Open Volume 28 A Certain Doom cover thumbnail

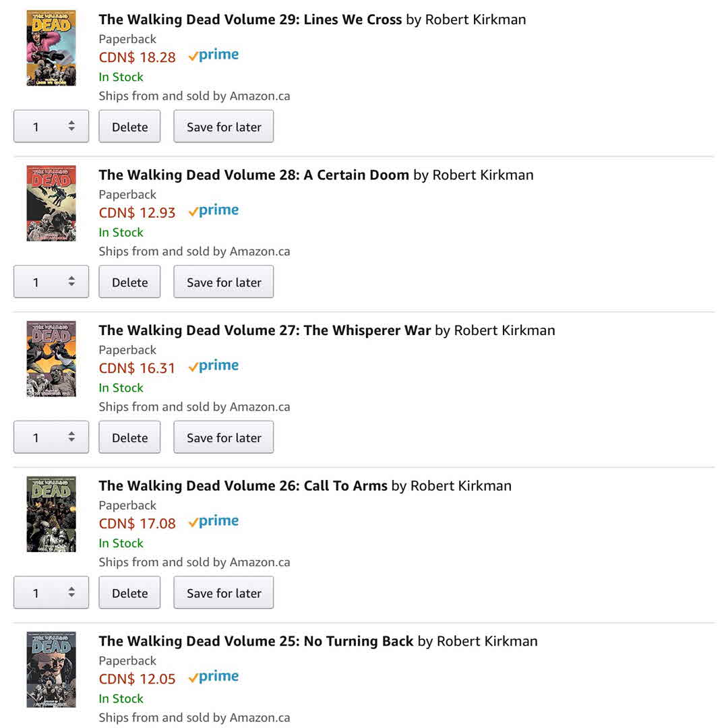point(51,204)
